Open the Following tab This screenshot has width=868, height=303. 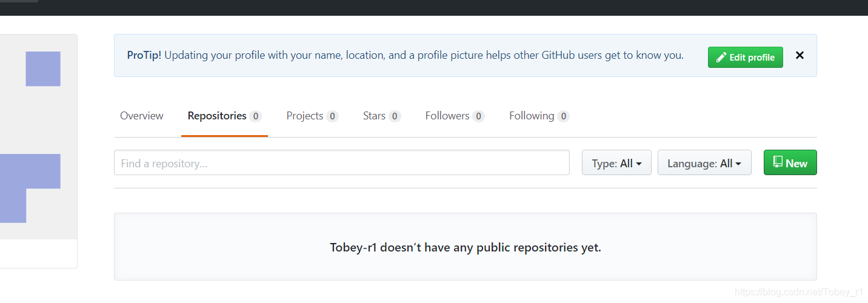coord(539,116)
